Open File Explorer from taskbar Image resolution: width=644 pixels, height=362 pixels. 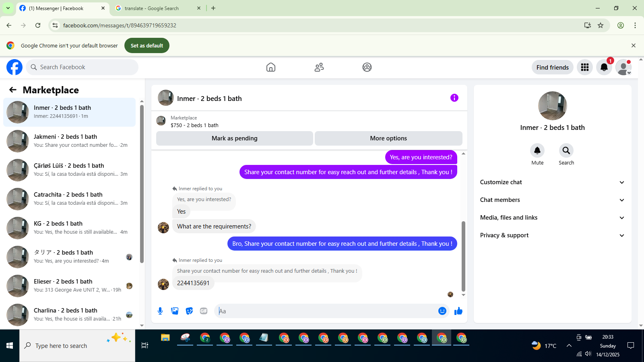(165, 338)
